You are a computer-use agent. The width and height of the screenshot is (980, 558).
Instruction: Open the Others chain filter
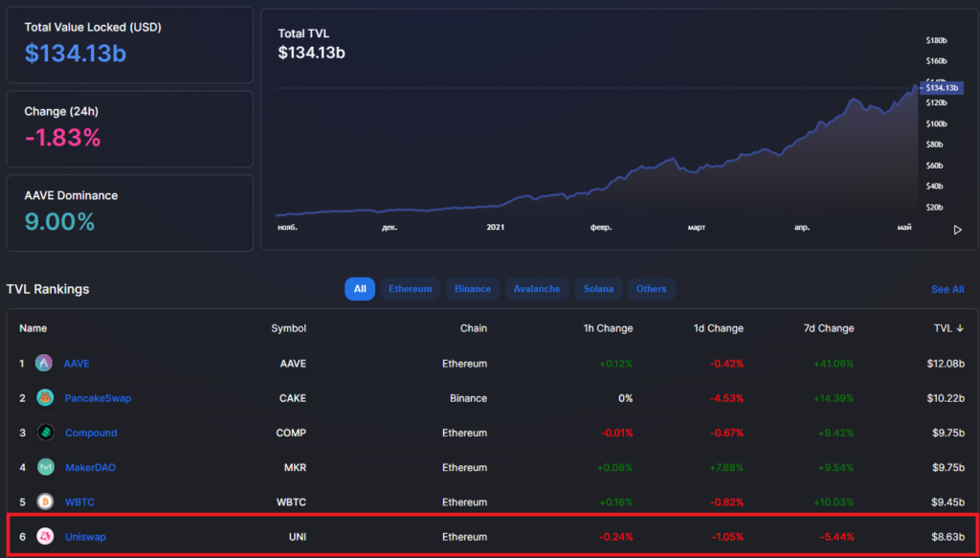click(x=651, y=289)
